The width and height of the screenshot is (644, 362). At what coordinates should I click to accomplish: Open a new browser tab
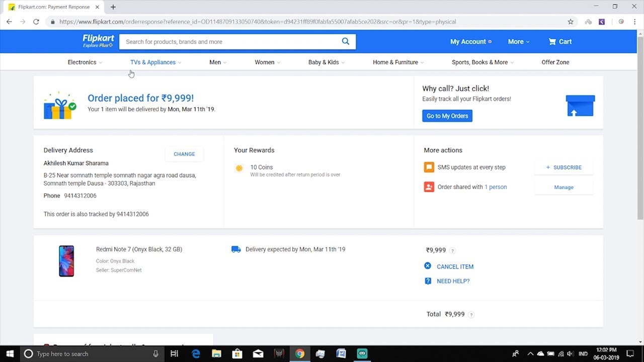[113, 7]
